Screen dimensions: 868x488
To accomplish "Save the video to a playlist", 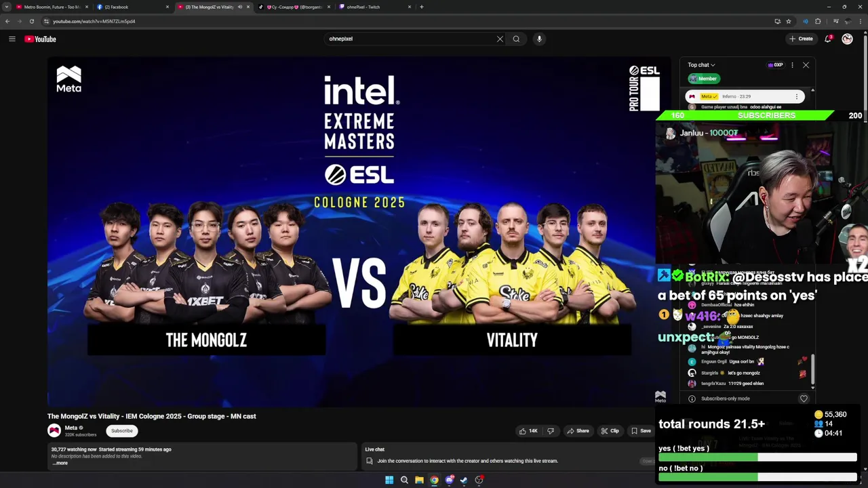I will [641, 430].
